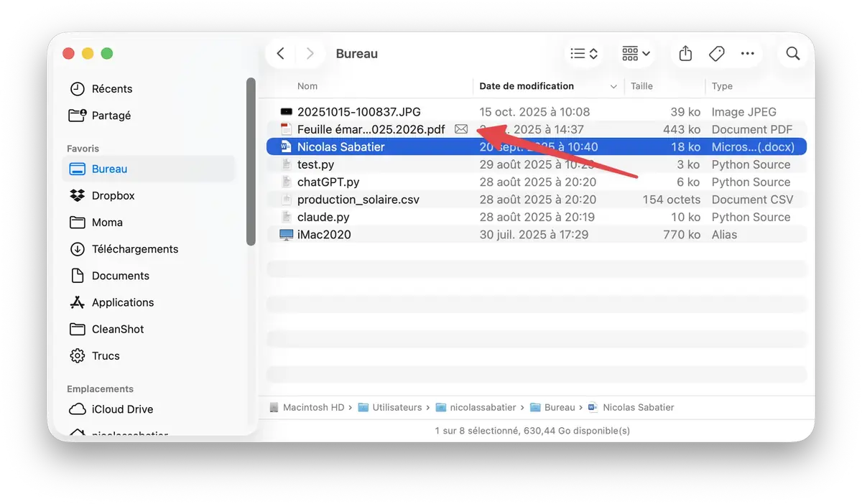This screenshot has width=862, height=504.
Task: Open the Téléchargements sidebar item
Action: pos(135,249)
